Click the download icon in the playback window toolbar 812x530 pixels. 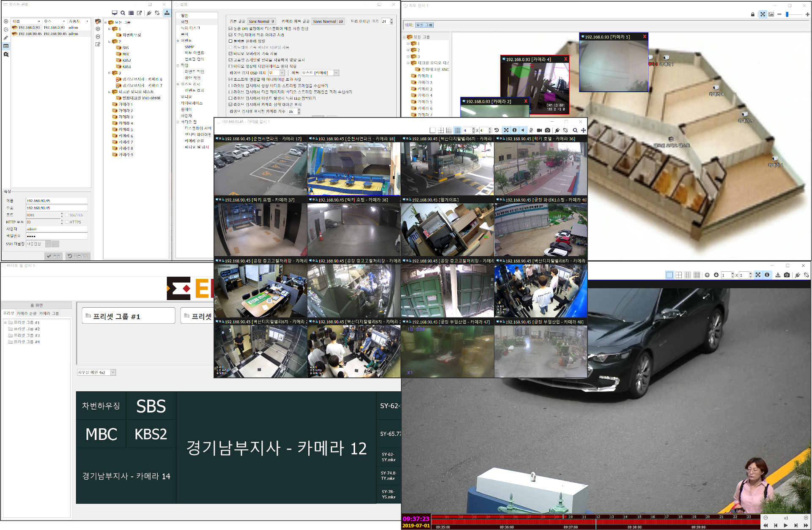pos(778,275)
